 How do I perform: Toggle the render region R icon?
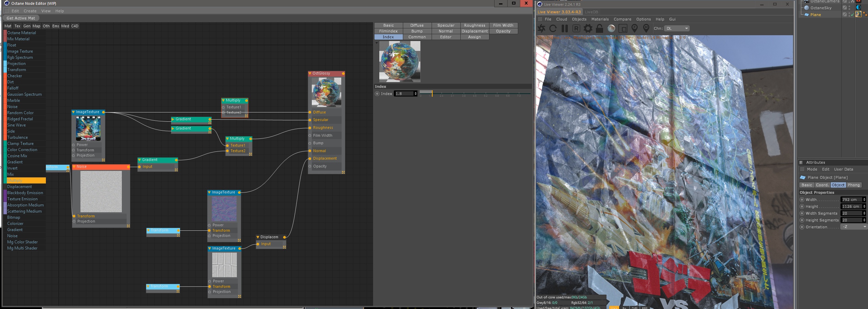pyautogui.click(x=576, y=28)
